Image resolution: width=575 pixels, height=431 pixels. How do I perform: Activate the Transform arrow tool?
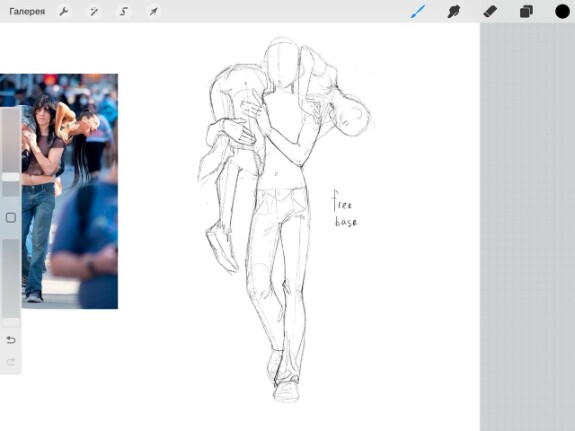tap(153, 11)
